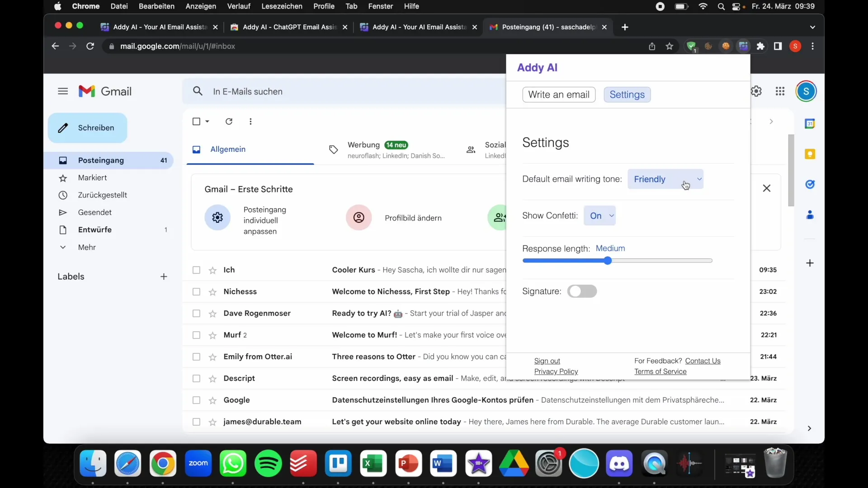Click Write an email button in Addy AI

point(559,95)
